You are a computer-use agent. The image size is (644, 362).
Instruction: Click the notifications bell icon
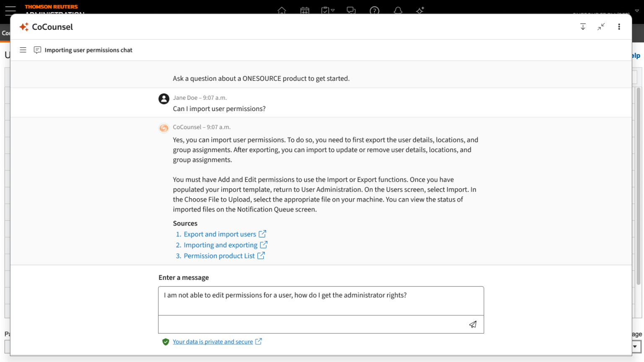point(398,10)
